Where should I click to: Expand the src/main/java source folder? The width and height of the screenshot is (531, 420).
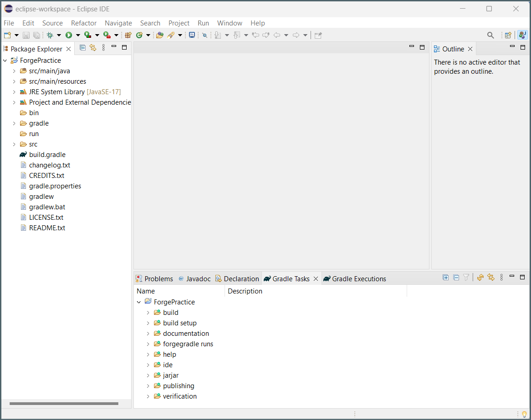click(x=14, y=71)
